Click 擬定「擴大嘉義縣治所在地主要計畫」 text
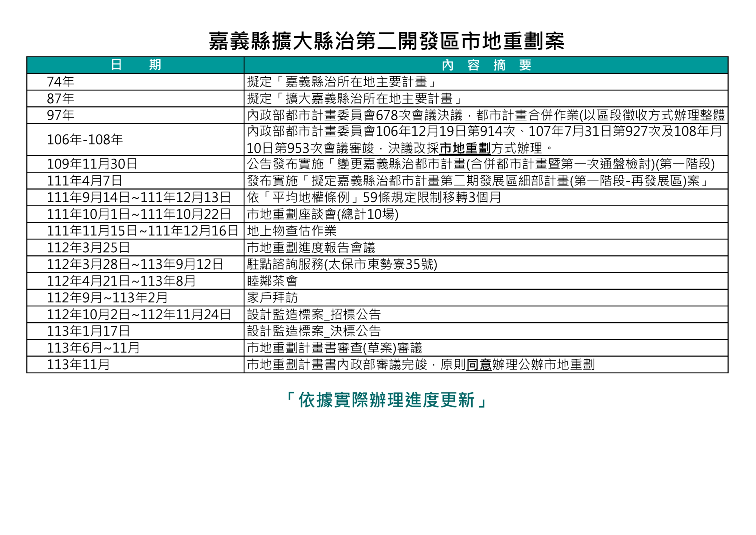 click(355, 99)
